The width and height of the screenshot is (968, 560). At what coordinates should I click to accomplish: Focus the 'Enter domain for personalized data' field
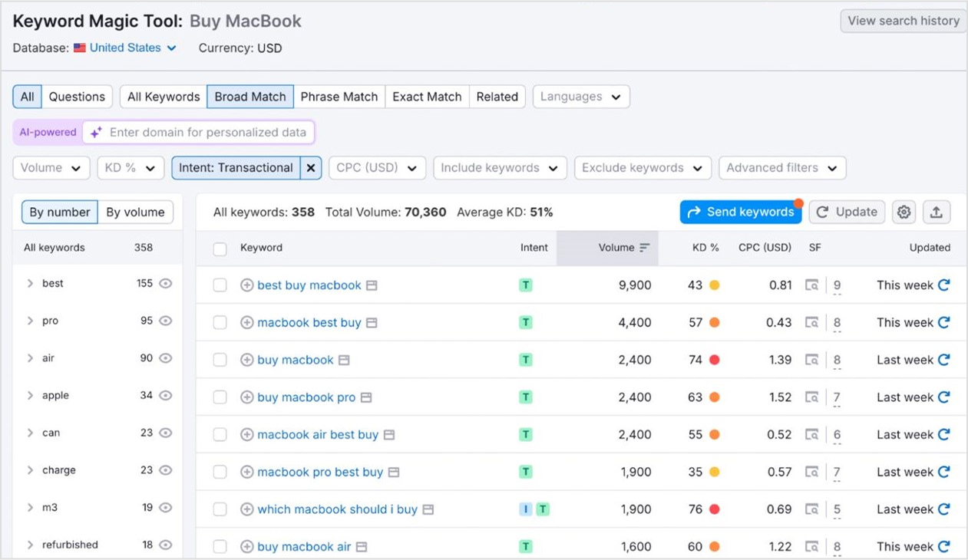199,132
